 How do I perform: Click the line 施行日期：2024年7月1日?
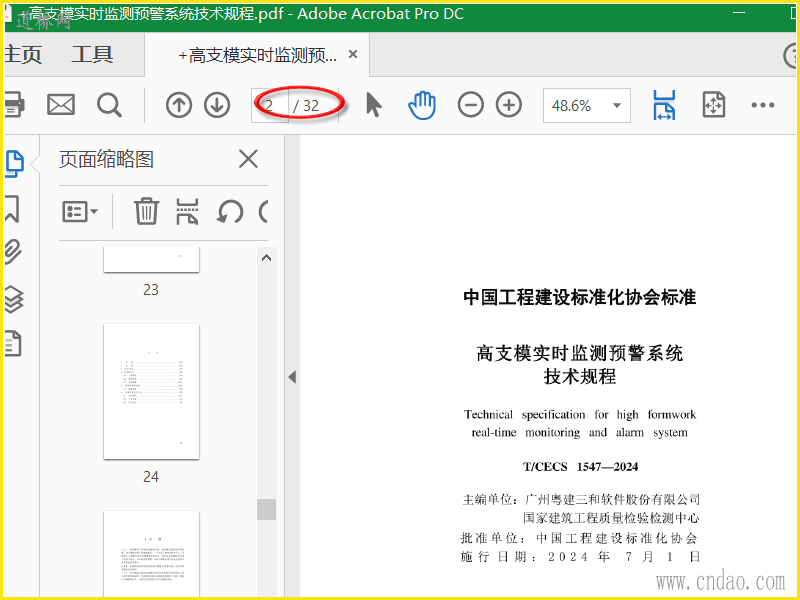coord(580,557)
